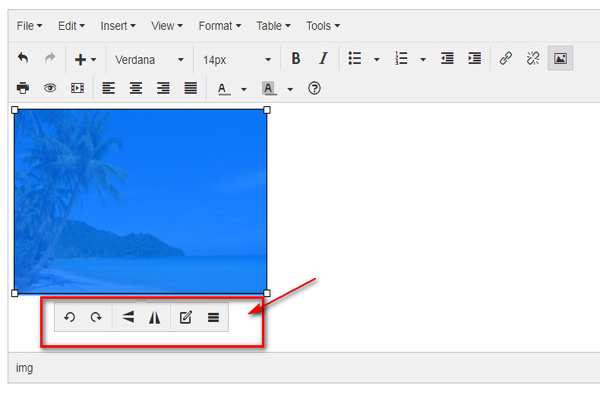The width and height of the screenshot is (600, 400).
Task: Click the Decrease indent icon
Action: click(447, 59)
